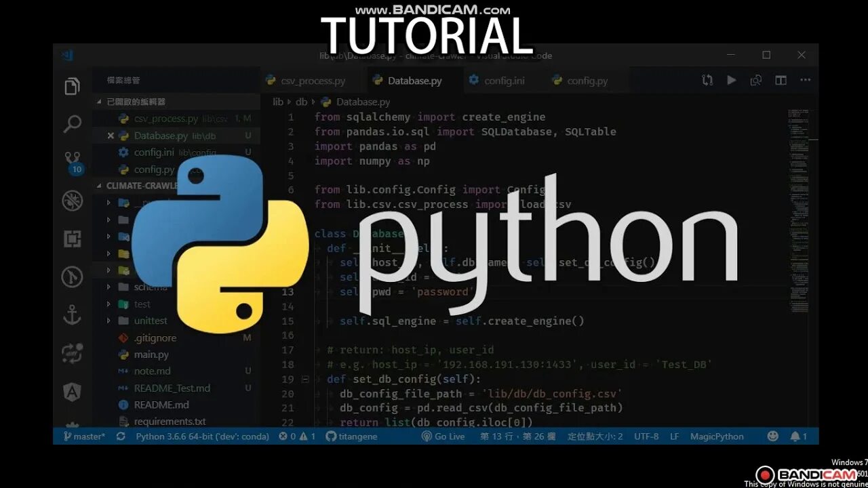868x488 pixels.
Task: Click Database.py in the breadcrumb path
Action: tap(363, 102)
